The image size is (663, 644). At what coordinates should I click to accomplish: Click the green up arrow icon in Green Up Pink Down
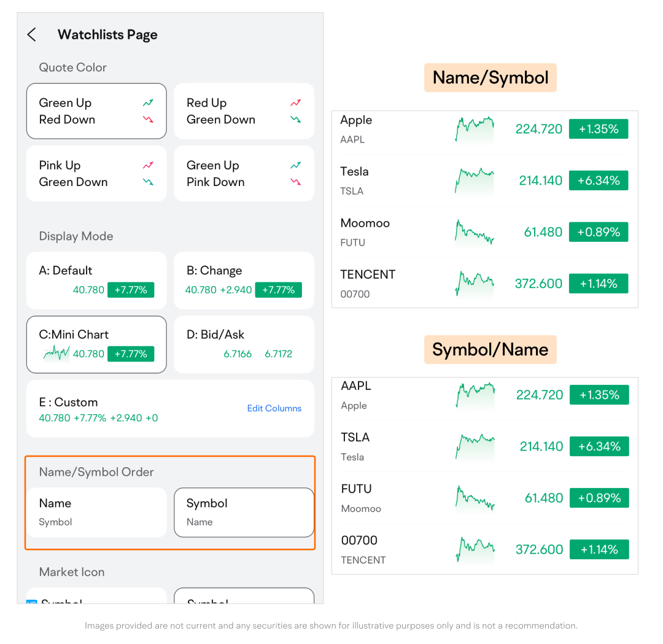(295, 165)
